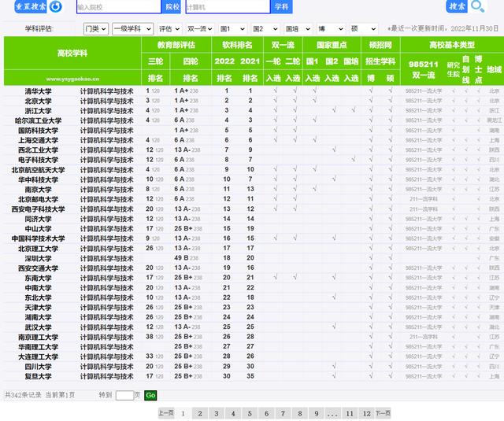Click the pagination ellipsis button
This screenshot has height=421, width=504.
click(333, 413)
